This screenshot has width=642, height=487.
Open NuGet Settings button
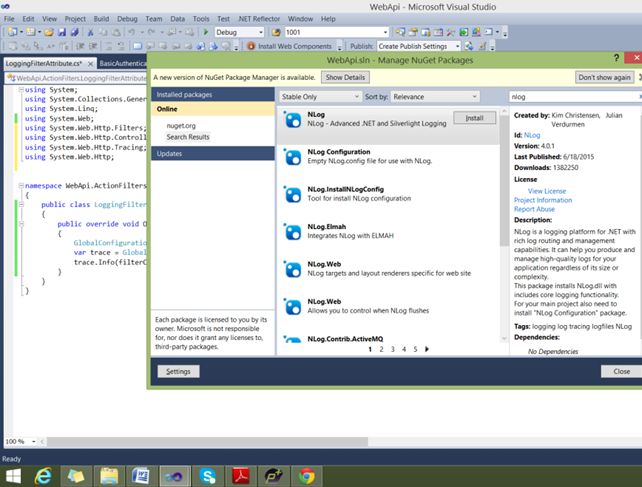[x=179, y=371]
